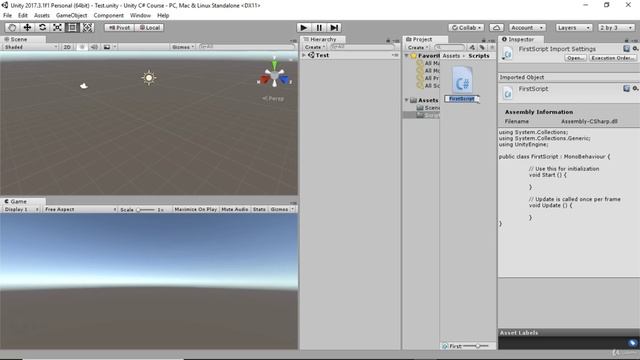Select the Inspector tab
The image size is (640, 360).
(520, 39)
